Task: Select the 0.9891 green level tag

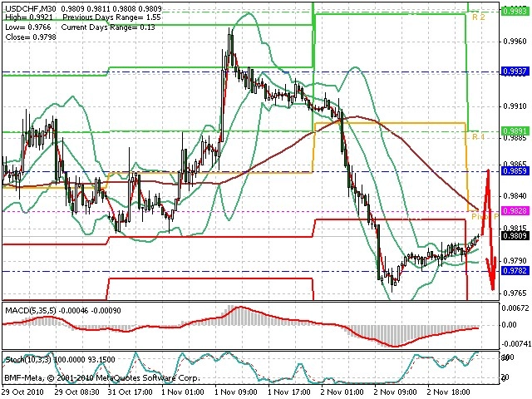Action: coord(515,131)
